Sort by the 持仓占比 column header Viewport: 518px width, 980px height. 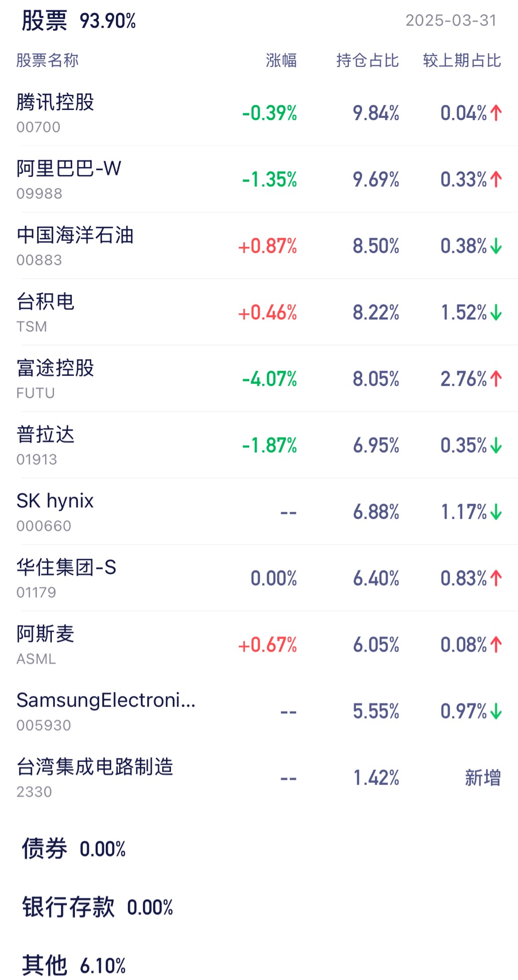coord(367,60)
